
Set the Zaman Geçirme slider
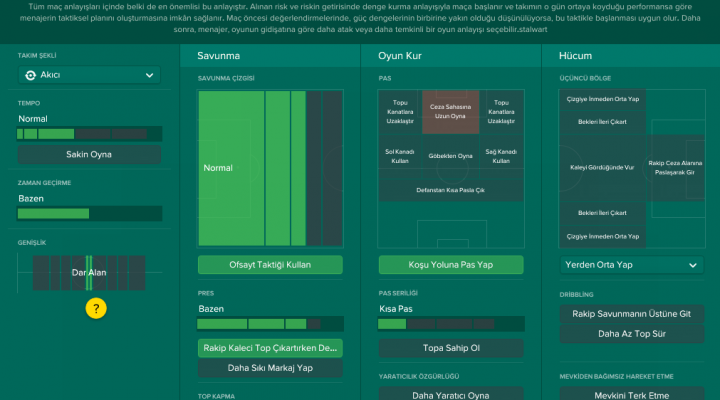click(89, 213)
